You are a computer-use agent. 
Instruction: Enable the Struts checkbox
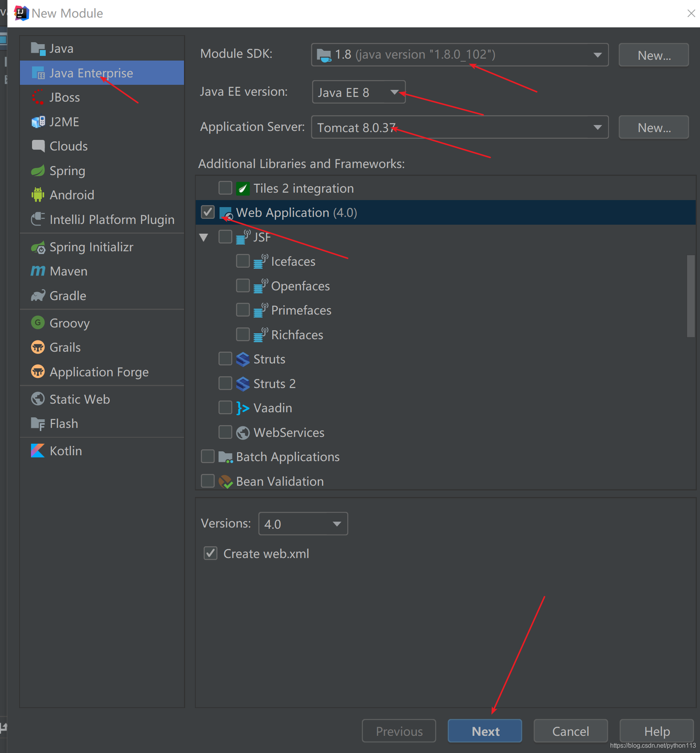click(225, 359)
